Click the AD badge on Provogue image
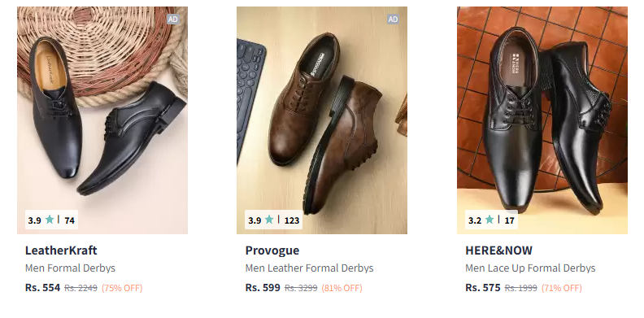 393,19
